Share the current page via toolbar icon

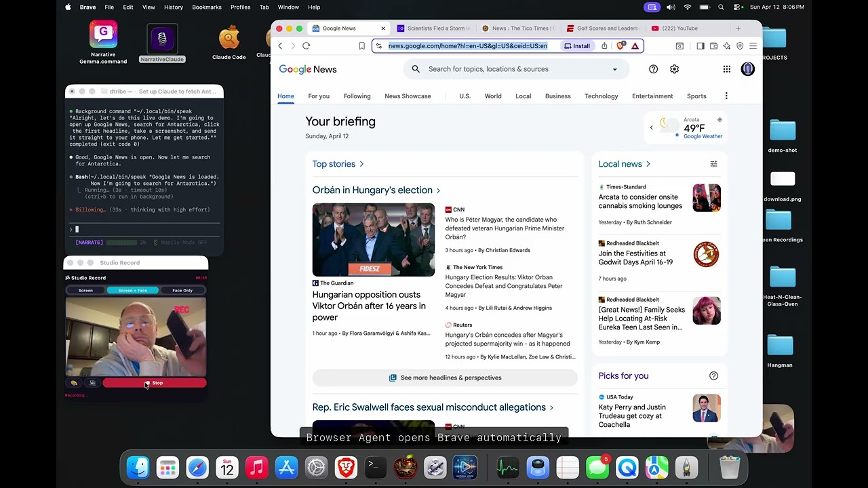(x=604, y=46)
